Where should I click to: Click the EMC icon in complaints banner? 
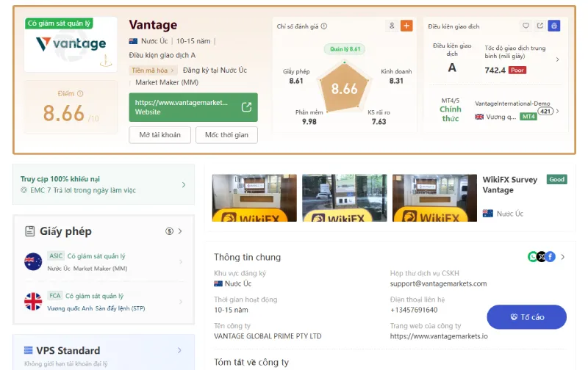click(24, 190)
